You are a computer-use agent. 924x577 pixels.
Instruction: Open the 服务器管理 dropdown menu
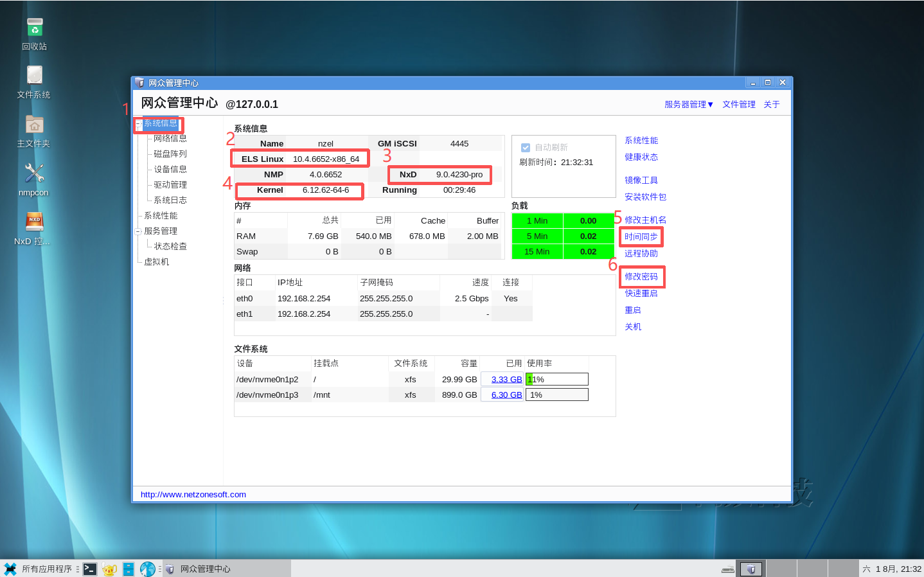click(x=689, y=104)
